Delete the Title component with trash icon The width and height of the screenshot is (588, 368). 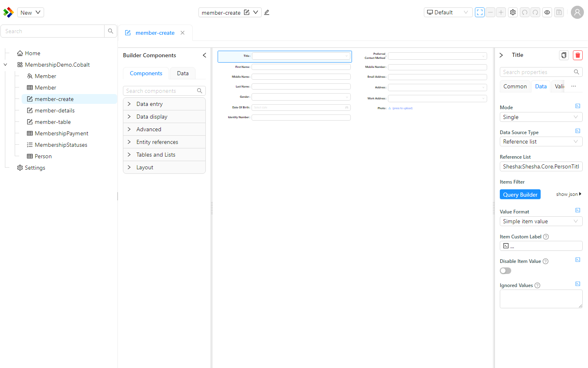[577, 55]
